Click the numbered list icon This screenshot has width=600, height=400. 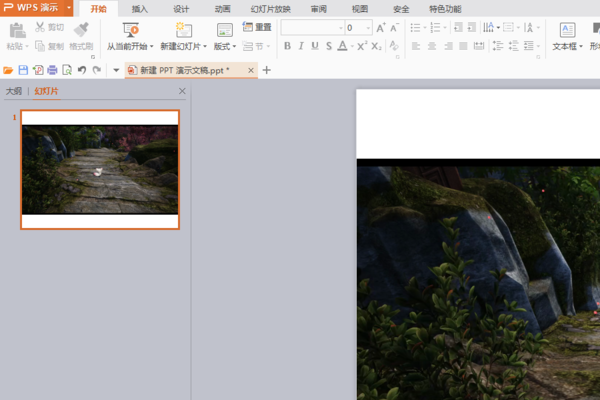(x=435, y=28)
